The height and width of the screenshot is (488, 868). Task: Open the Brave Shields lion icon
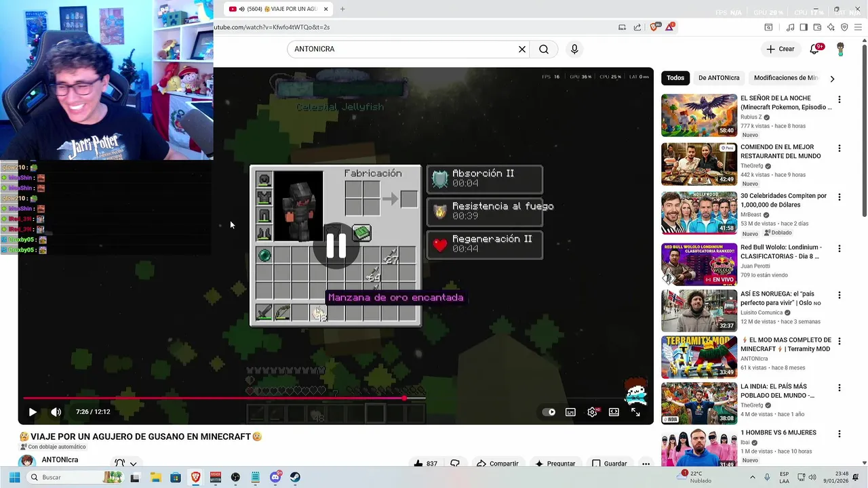[654, 27]
